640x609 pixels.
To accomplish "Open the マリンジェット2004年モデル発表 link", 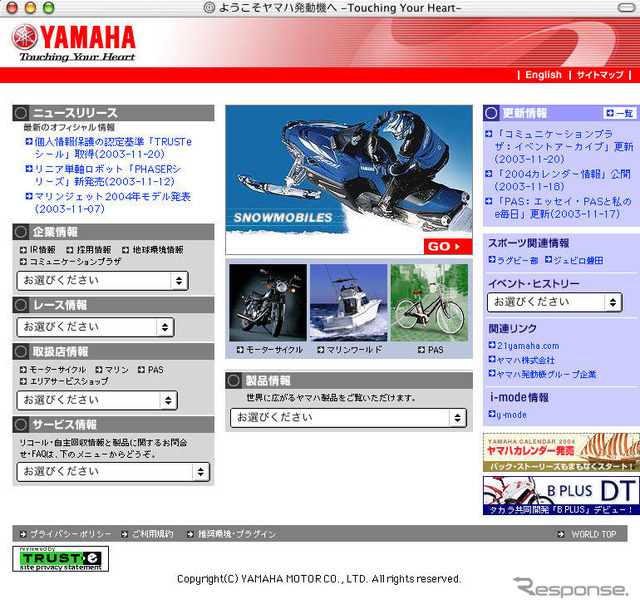I will point(112,203).
